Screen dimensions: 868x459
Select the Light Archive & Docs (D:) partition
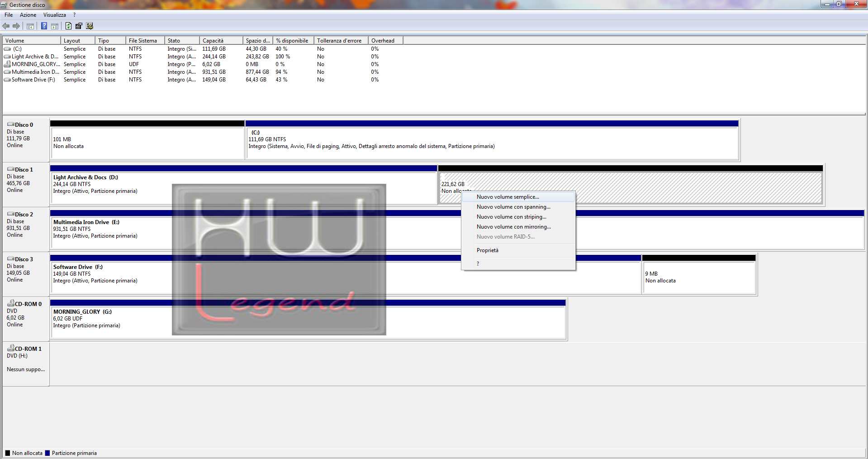(243, 184)
